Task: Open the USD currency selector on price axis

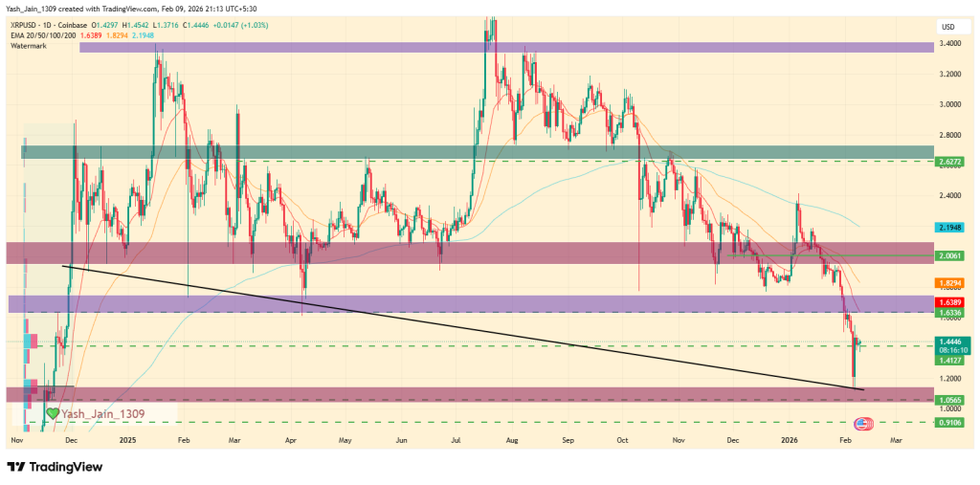Action: 948,26
